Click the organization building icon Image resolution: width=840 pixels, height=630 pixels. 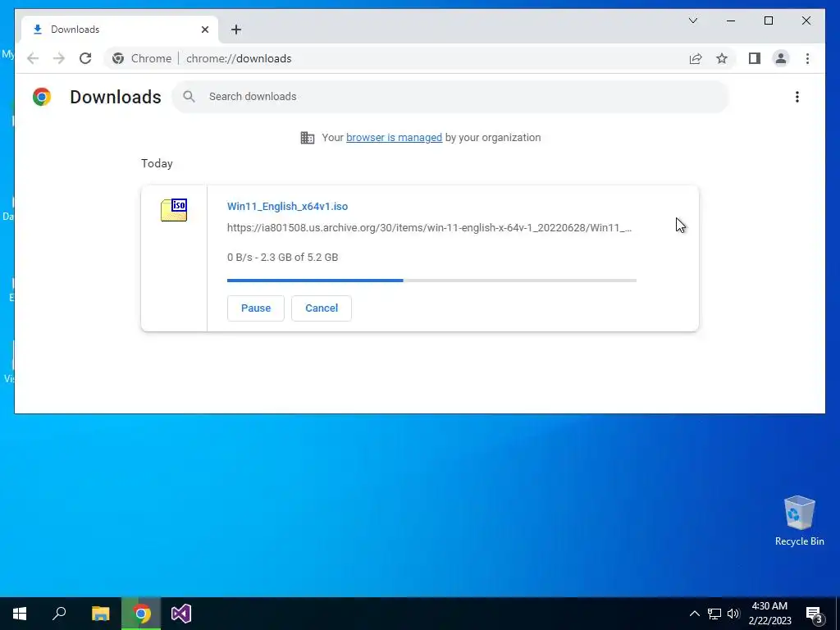tap(308, 138)
